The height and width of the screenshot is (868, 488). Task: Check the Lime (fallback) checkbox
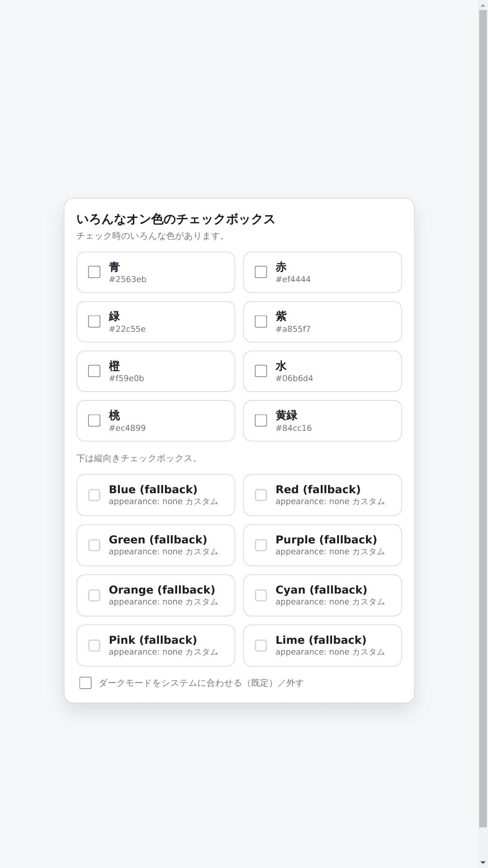(261, 646)
